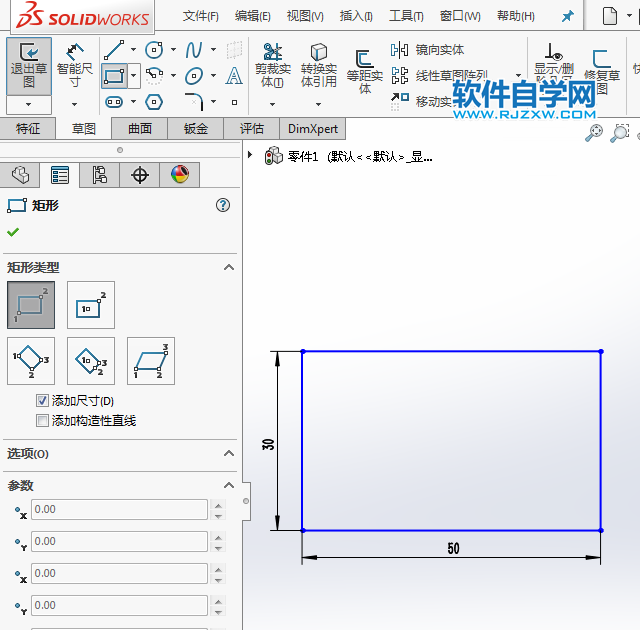The width and height of the screenshot is (640, 630).
Task: Open the 工具 menu
Action: 405,16
